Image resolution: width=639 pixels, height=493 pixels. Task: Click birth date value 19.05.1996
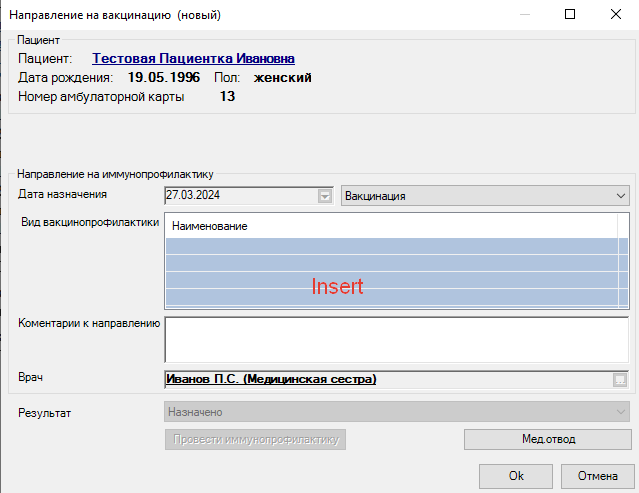click(164, 77)
